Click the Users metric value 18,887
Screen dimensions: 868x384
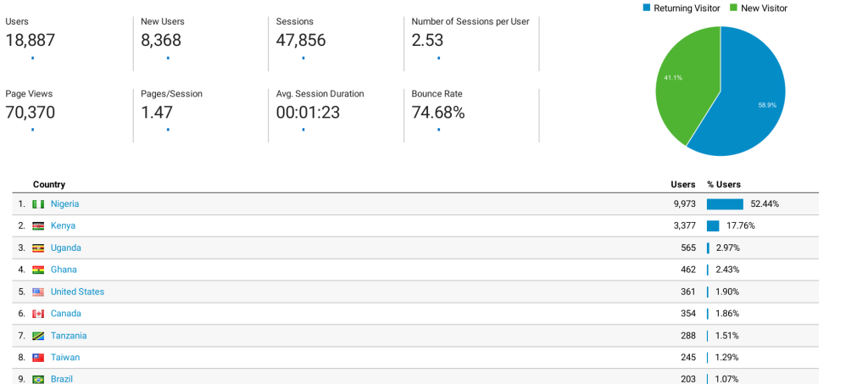pyautogui.click(x=31, y=41)
